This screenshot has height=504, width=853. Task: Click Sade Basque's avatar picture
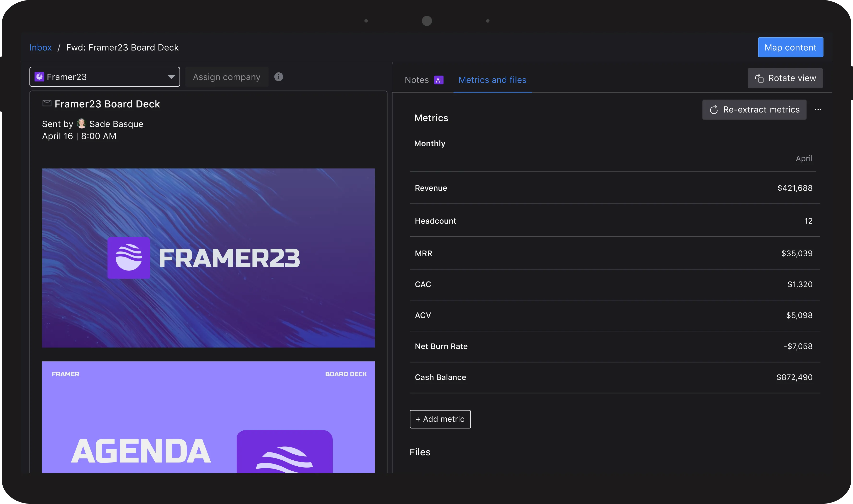tap(81, 124)
